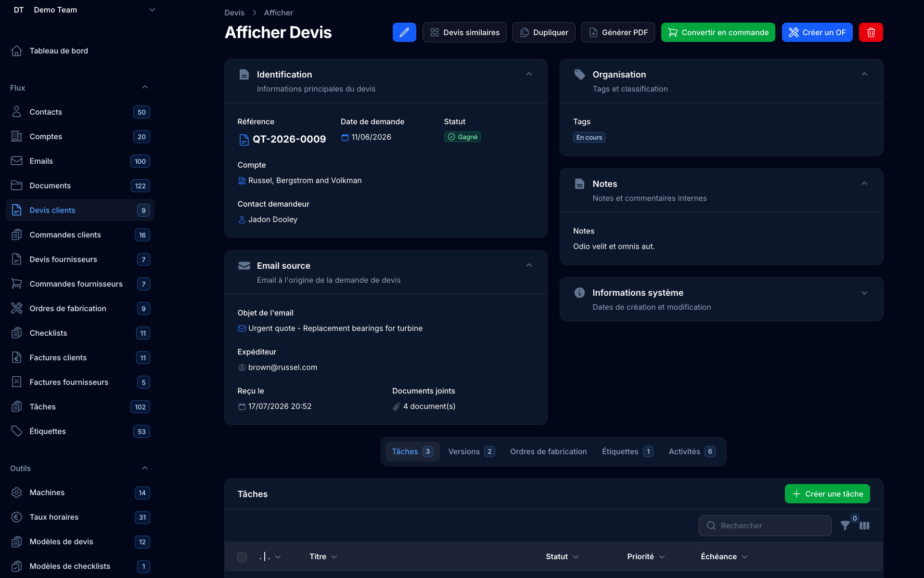Click the Checklists clipboard icon
Viewport: 924px width, 578px height.
[17, 333]
